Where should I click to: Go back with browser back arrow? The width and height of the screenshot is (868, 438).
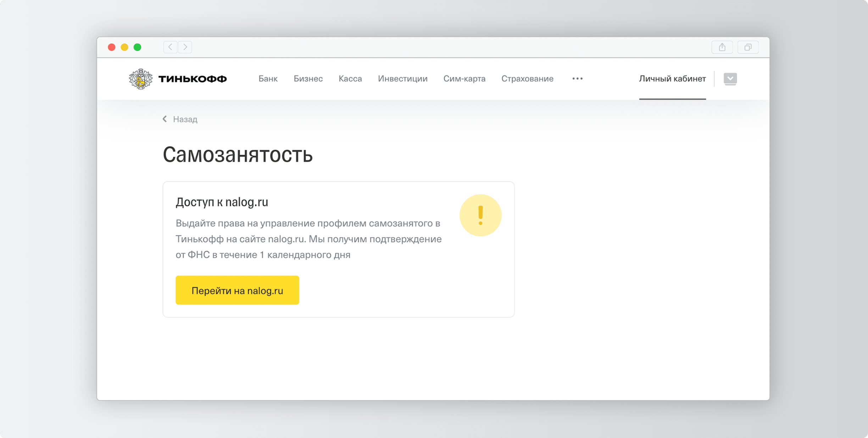171,47
